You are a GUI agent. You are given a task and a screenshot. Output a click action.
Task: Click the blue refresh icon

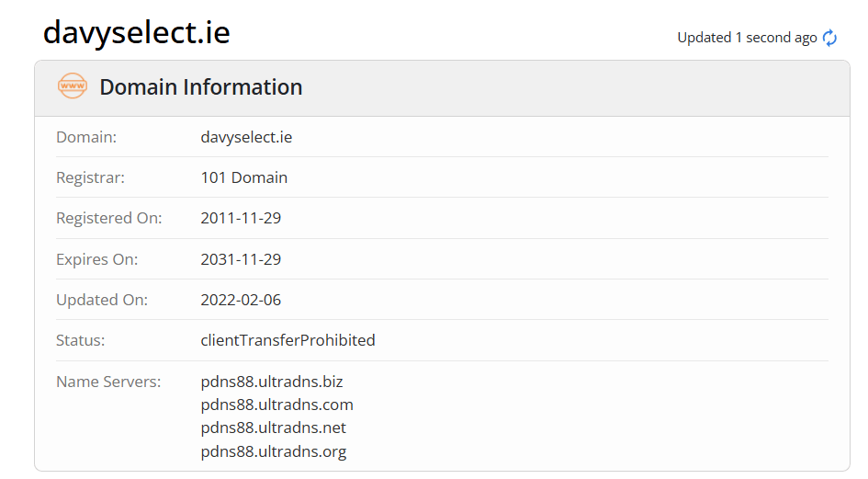(x=829, y=38)
